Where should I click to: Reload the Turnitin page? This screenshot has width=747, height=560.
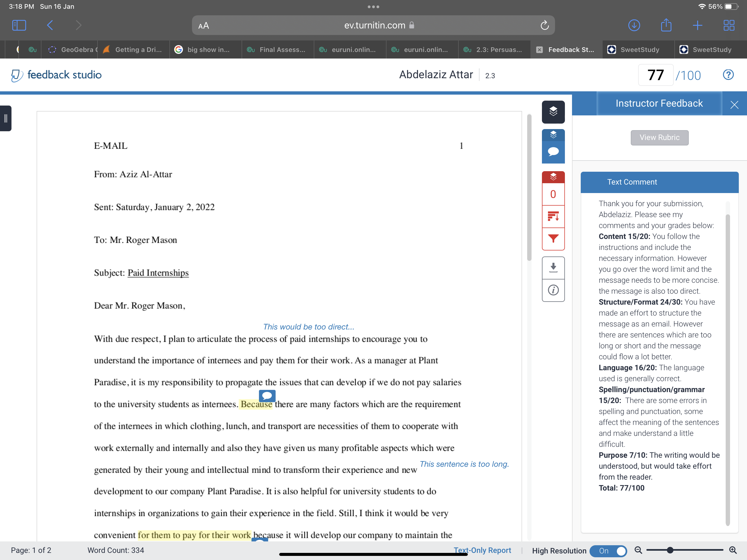click(x=544, y=25)
